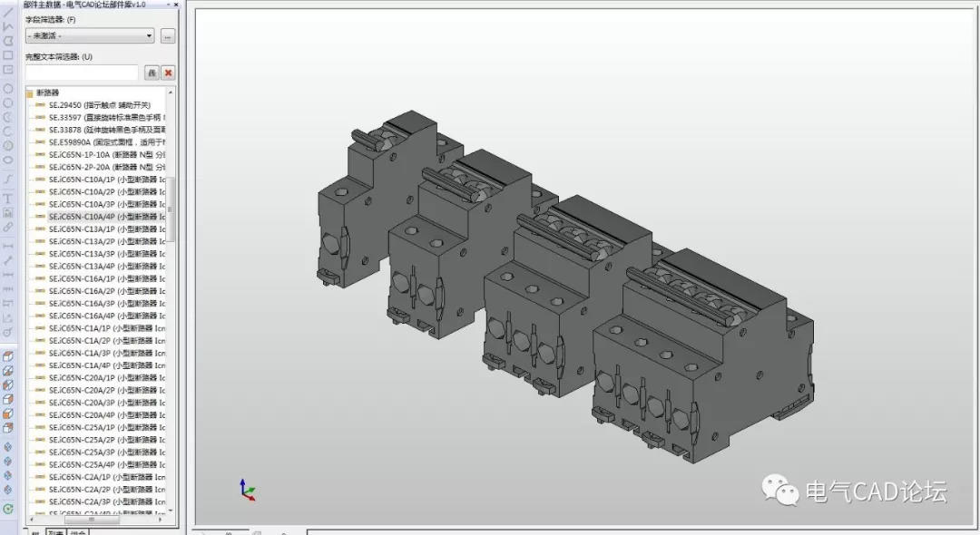The height and width of the screenshot is (535, 980).
Task: Collapse the 断路器 folder in tree
Action: [30, 92]
